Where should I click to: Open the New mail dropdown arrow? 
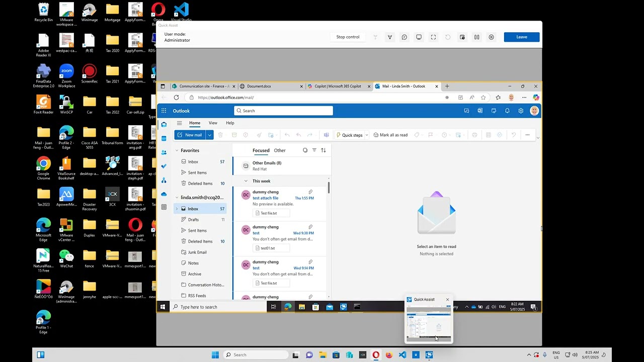209,135
